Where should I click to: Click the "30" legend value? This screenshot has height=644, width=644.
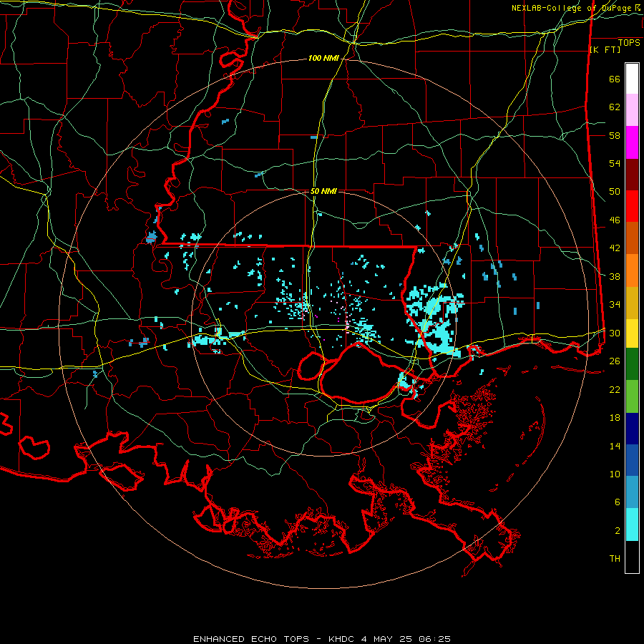pos(615,333)
